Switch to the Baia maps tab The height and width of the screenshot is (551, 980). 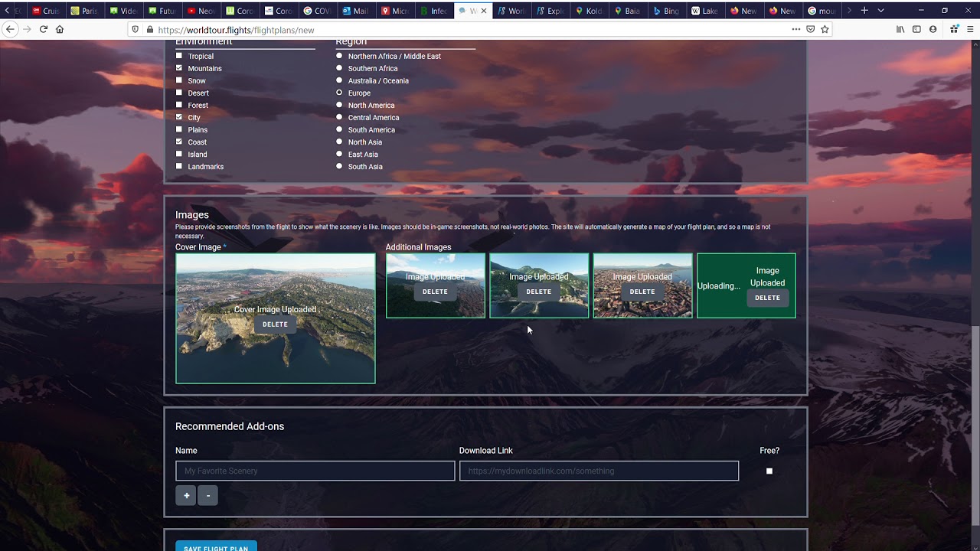(x=629, y=11)
